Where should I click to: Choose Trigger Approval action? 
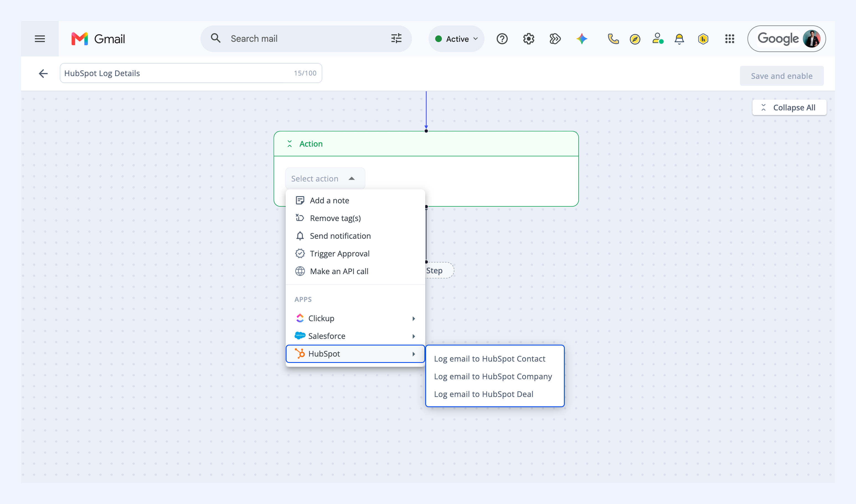(355, 253)
